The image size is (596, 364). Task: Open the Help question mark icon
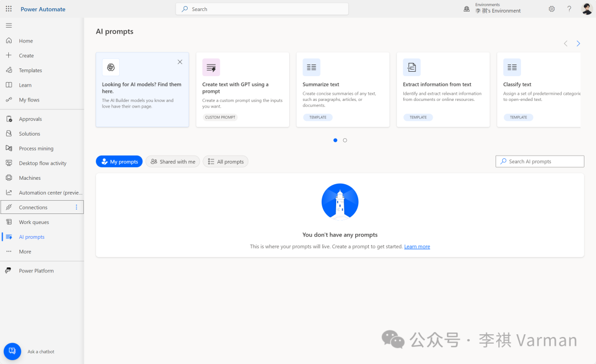[x=569, y=9]
